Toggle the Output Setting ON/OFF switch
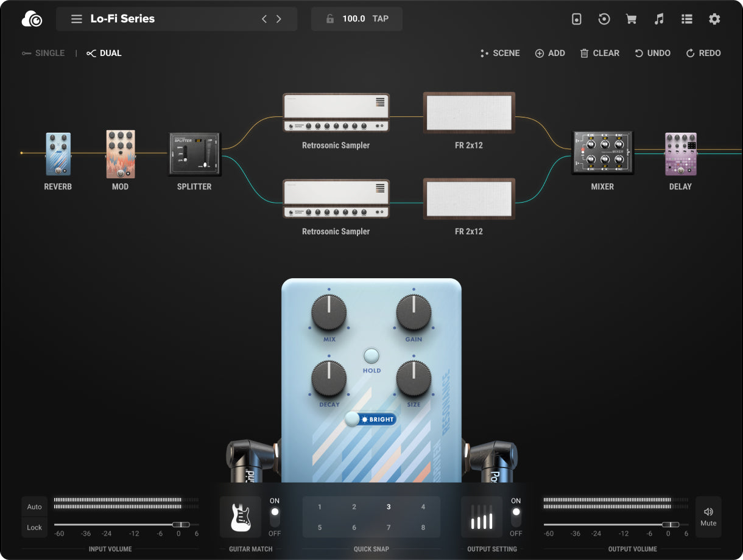The image size is (743, 560). [516, 517]
